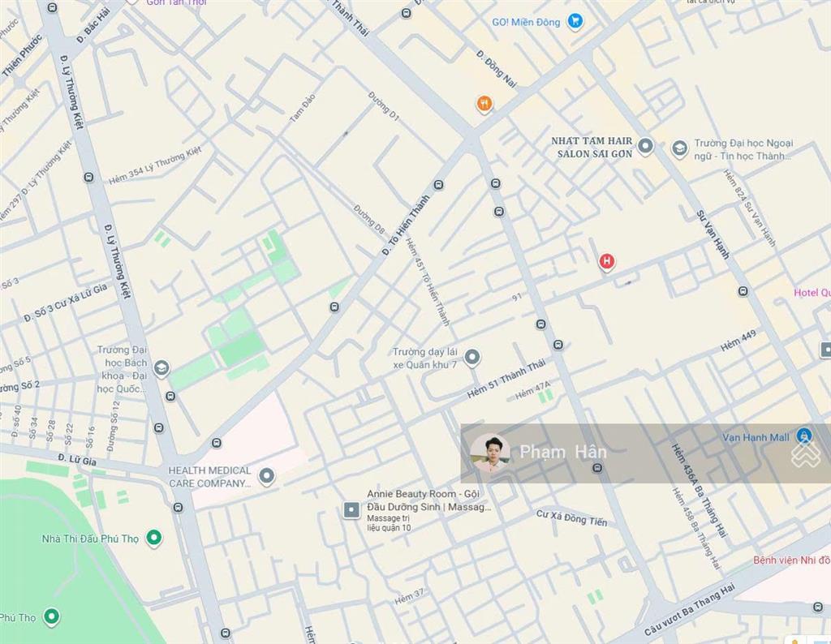The width and height of the screenshot is (831, 644).
Task: Open the Annie Beauty Room marker icon
Action: click(351, 509)
